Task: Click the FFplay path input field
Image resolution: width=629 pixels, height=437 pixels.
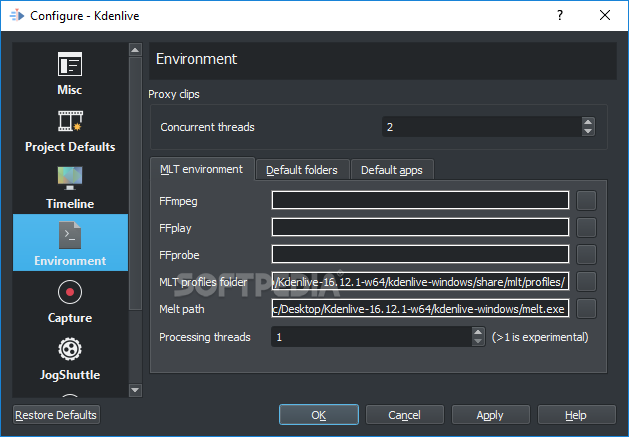Action: click(420, 227)
